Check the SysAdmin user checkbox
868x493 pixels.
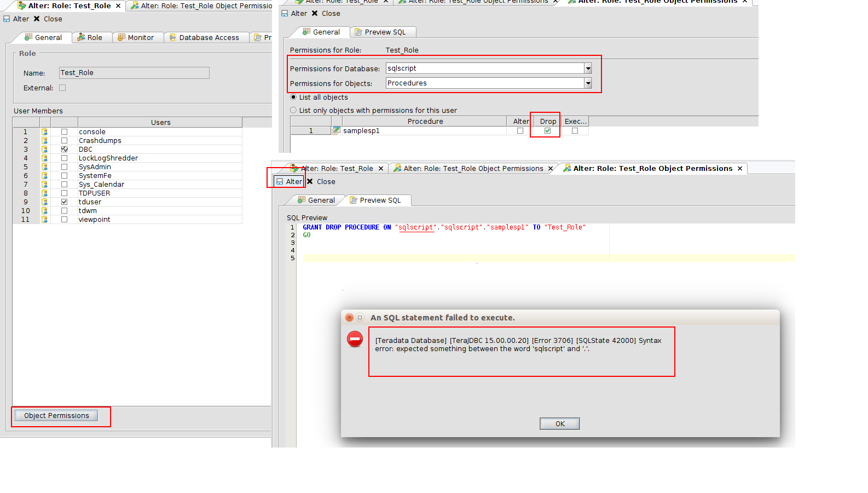pos(64,167)
